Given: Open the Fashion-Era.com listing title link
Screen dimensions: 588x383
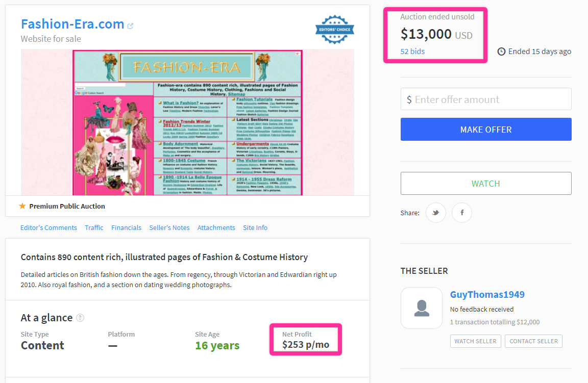Looking at the screenshot, I should 72,24.
